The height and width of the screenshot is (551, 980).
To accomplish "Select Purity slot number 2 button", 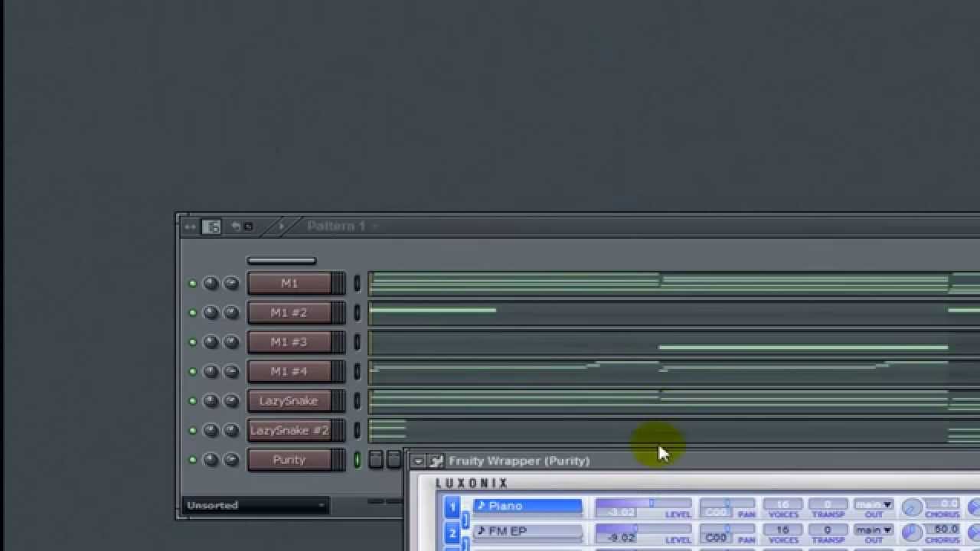I will [x=452, y=532].
